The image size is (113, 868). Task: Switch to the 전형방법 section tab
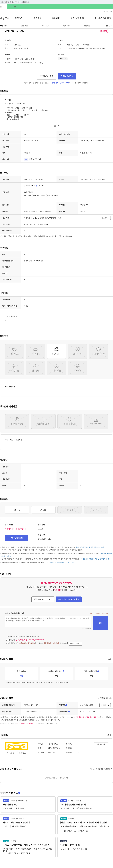tap(87, 26)
